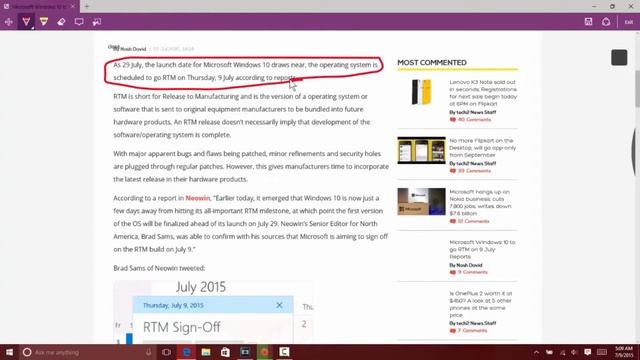640x360 pixels.
Task: View 80 Comments on Lenovo article
Action: [x=470, y=120]
